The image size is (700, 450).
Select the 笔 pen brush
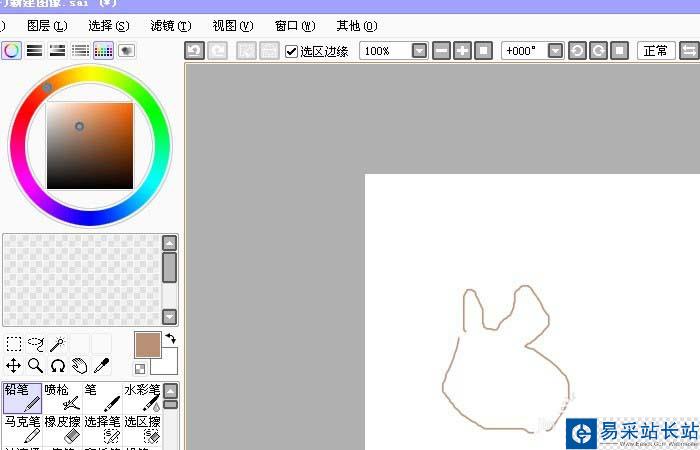coord(103,398)
